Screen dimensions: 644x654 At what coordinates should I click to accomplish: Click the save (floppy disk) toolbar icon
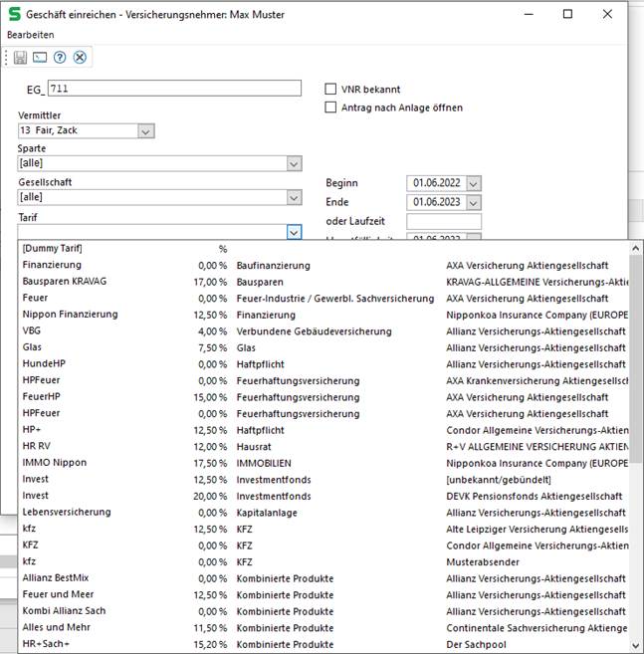(x=20, y=58)
